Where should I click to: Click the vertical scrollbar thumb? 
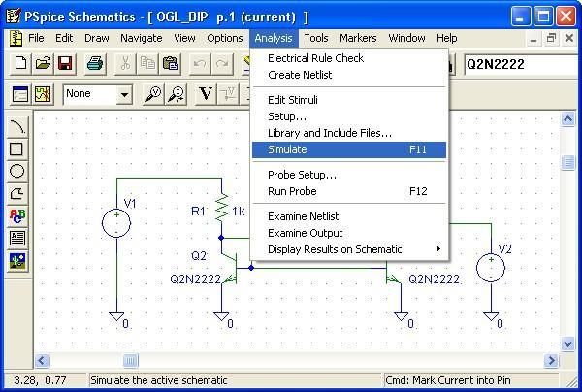[567, 163]
